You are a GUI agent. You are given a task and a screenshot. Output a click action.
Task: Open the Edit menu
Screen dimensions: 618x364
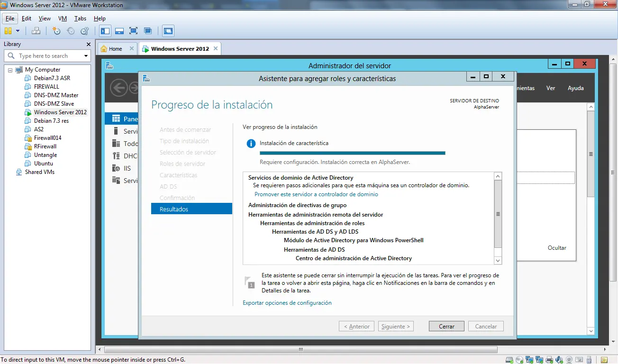[27, 18]
